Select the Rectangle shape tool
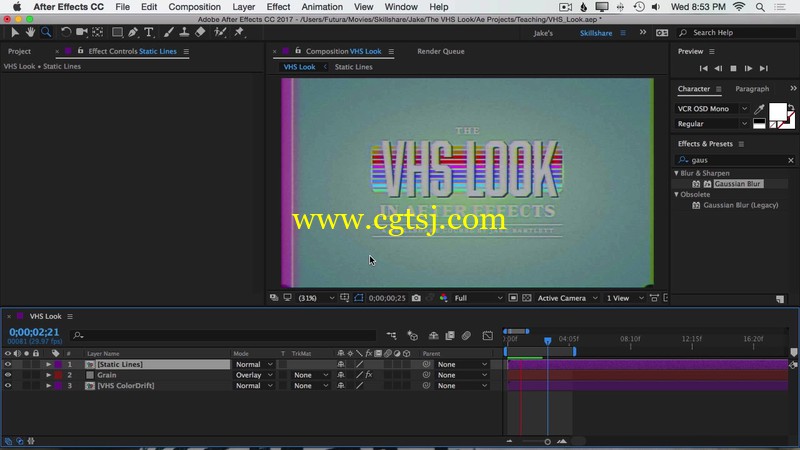Image resolution: width=800 pixels, height=450 pixels. pos(117,32)
